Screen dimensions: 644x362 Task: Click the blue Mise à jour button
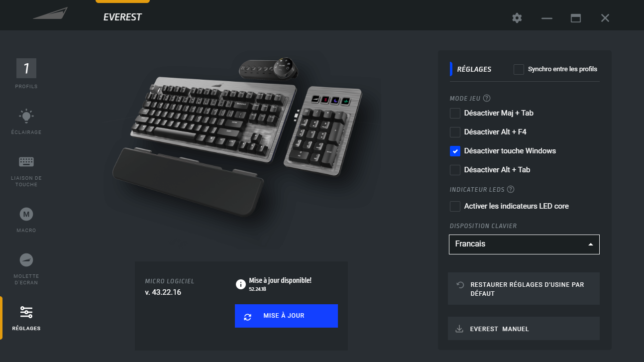[286, 316]
